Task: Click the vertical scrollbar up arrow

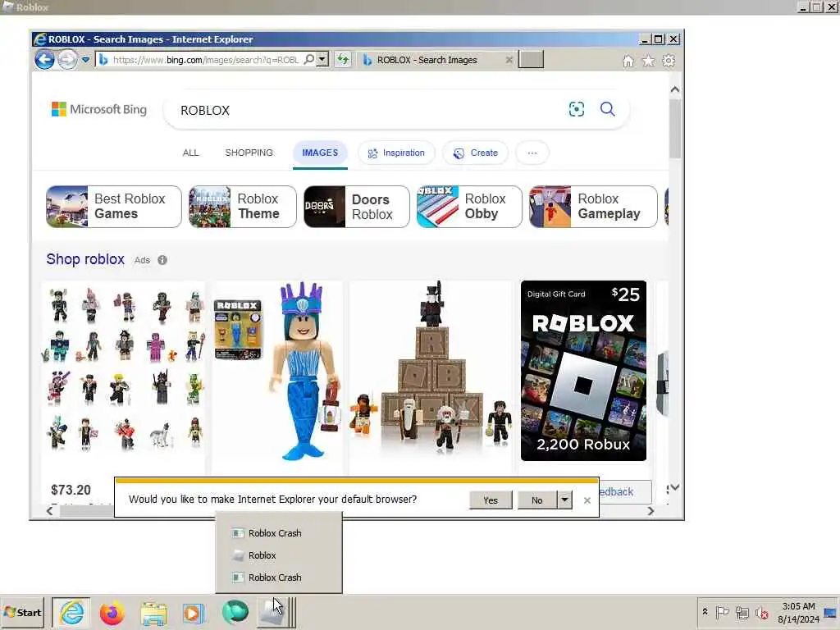Action: click(675, 89)
